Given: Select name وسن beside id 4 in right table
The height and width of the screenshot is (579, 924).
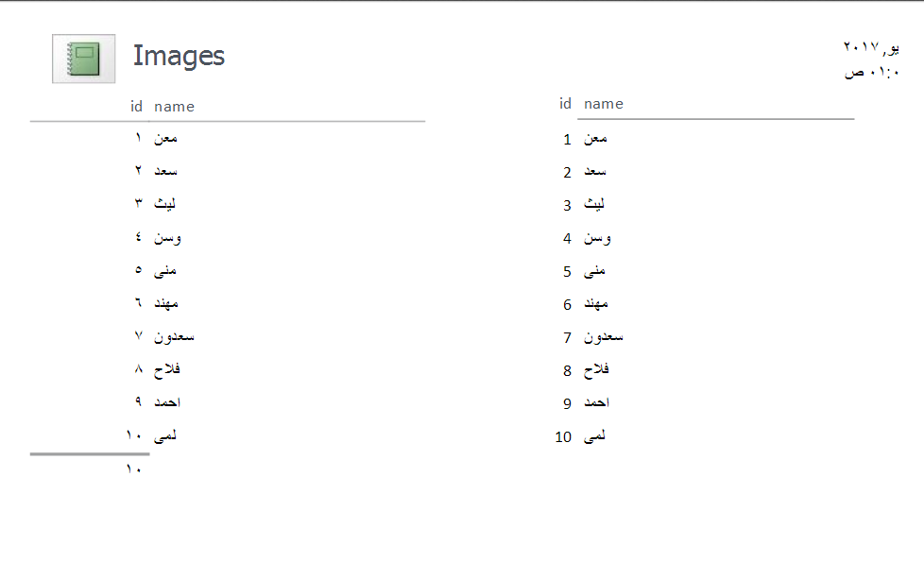Looking at the screenshot, I should point(597,238).
